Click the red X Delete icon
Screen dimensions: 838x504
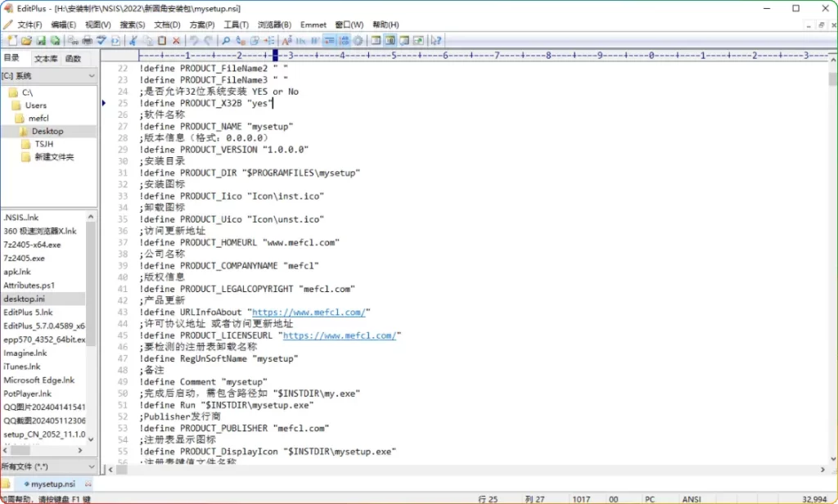click(176, 41)
